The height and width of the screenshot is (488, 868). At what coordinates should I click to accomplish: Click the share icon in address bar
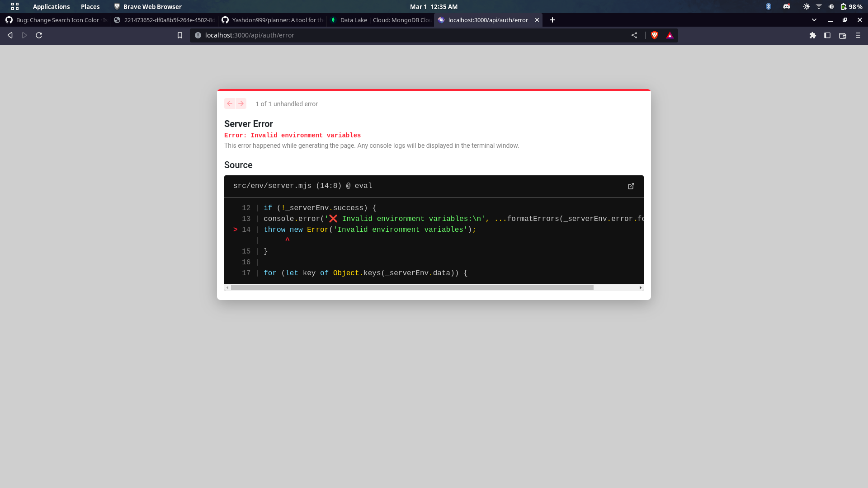click(x=634, y=35)
